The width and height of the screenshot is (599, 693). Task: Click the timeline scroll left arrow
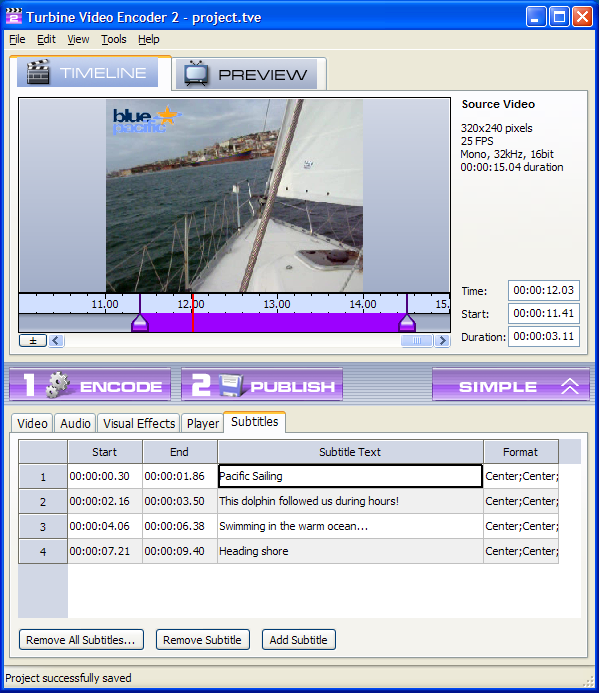(56, 341)
